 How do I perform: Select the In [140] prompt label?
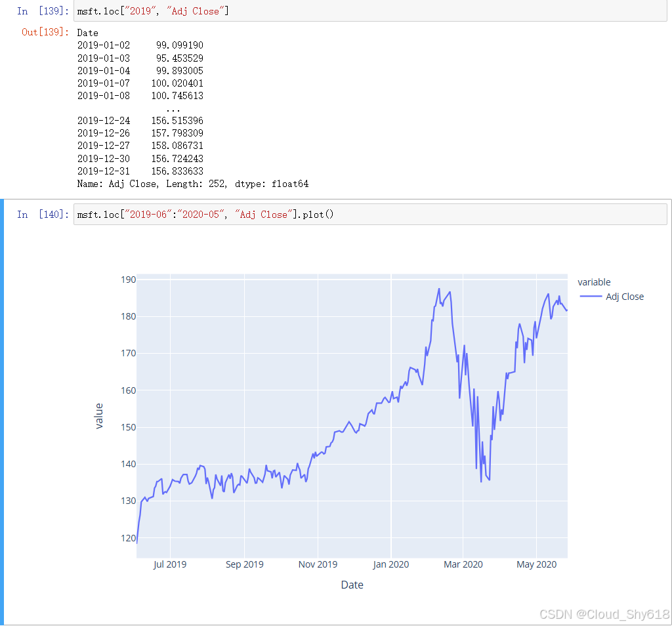43,214
